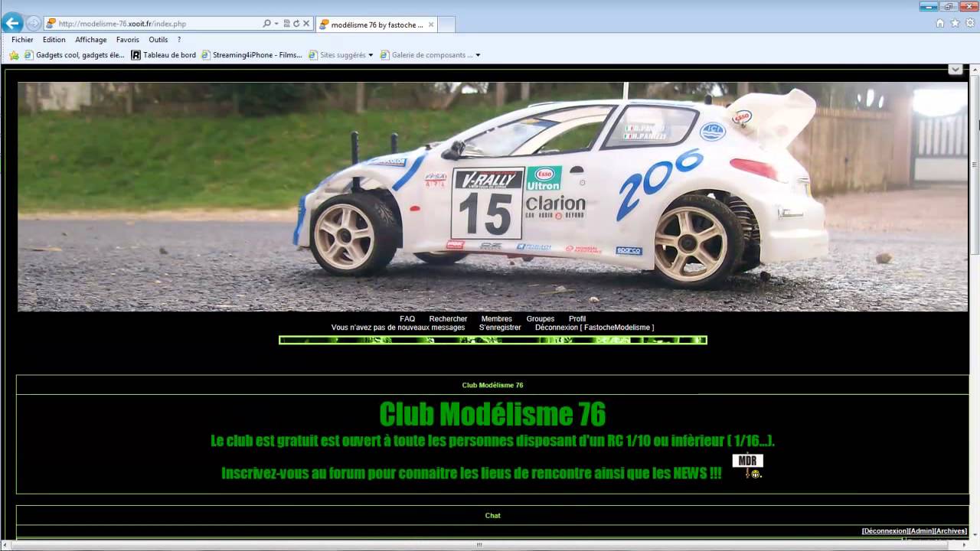Click the Streaming4iPhone bookmark page icon
The image size is (980, 551).
[206, 55]
